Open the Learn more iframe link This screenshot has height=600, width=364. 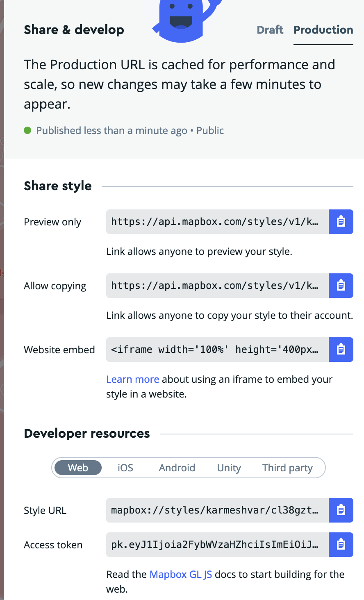[133, 379]
